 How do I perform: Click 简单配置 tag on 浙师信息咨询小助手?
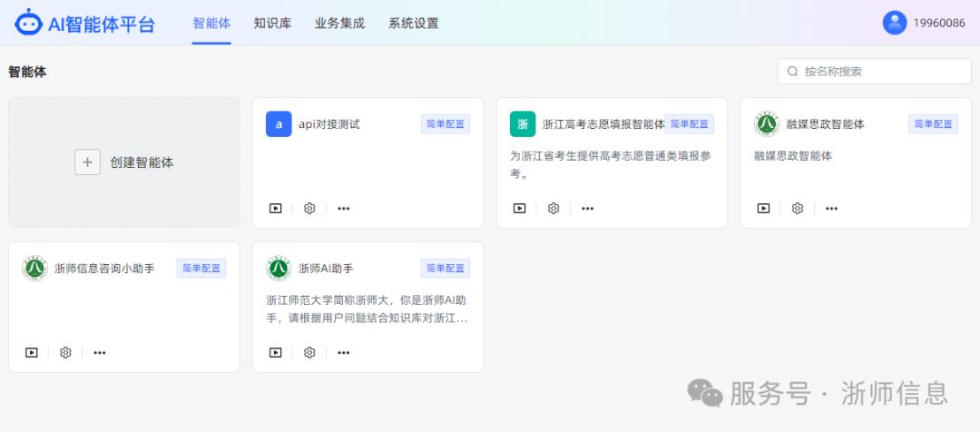pyautogui.click(x=201, y=269)
